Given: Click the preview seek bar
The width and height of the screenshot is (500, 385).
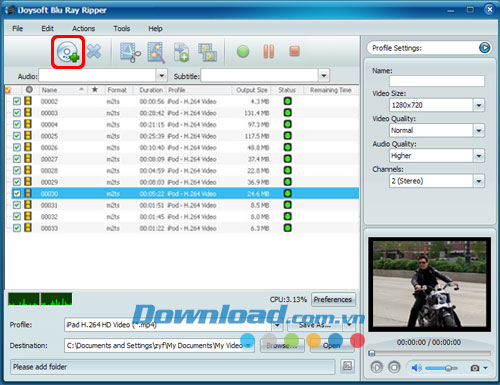Looking at the screenshot, I should (x=429, y=353).
